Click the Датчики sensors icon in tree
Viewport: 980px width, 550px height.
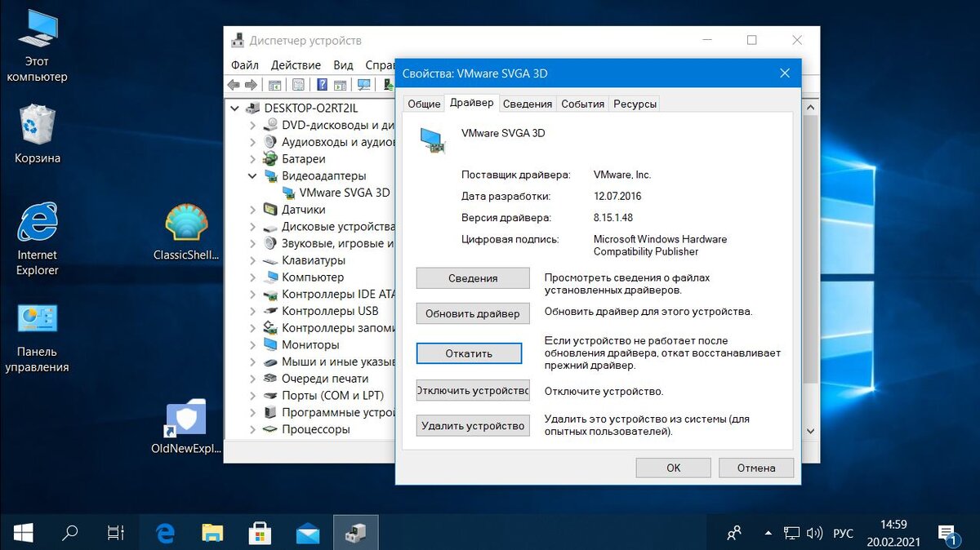(271, 209)
